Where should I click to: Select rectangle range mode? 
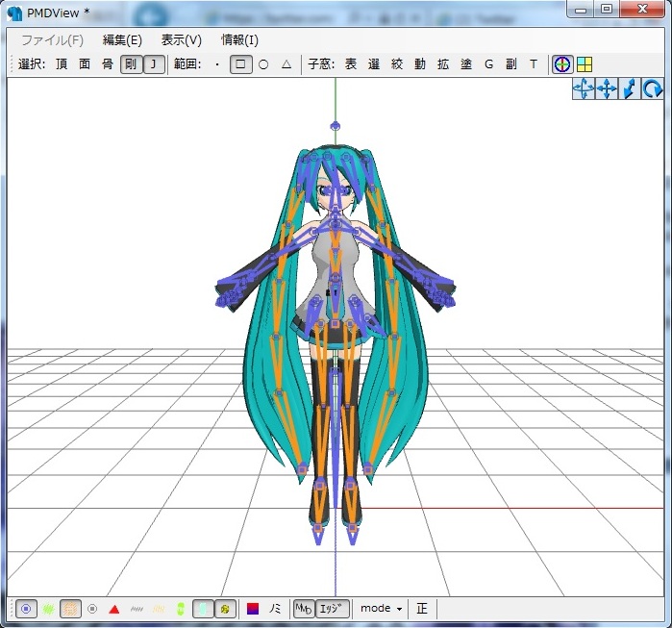click(241, 64)
